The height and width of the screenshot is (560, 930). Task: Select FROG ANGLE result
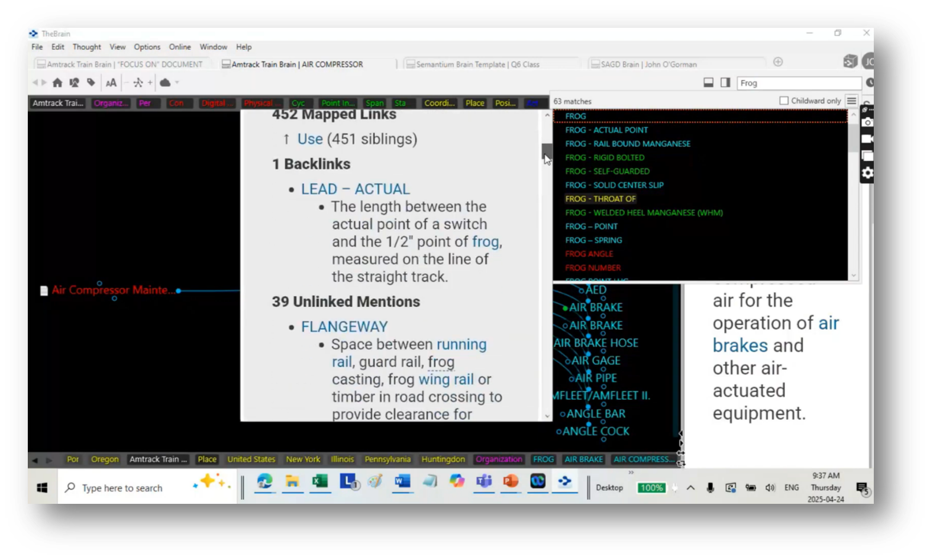(x=589, y=254)
